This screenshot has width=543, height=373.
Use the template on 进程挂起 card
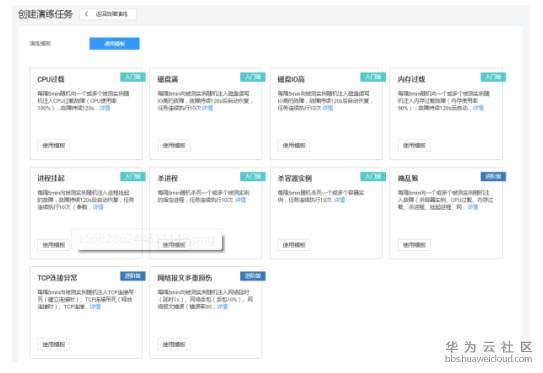[54, 245]
